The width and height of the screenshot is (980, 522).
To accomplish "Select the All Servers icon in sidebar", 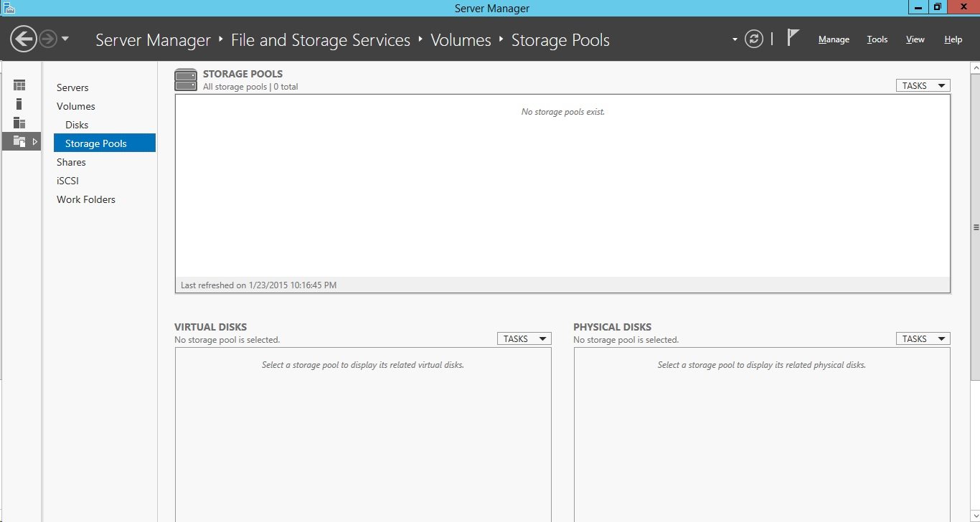I will (x=19, y=123).
